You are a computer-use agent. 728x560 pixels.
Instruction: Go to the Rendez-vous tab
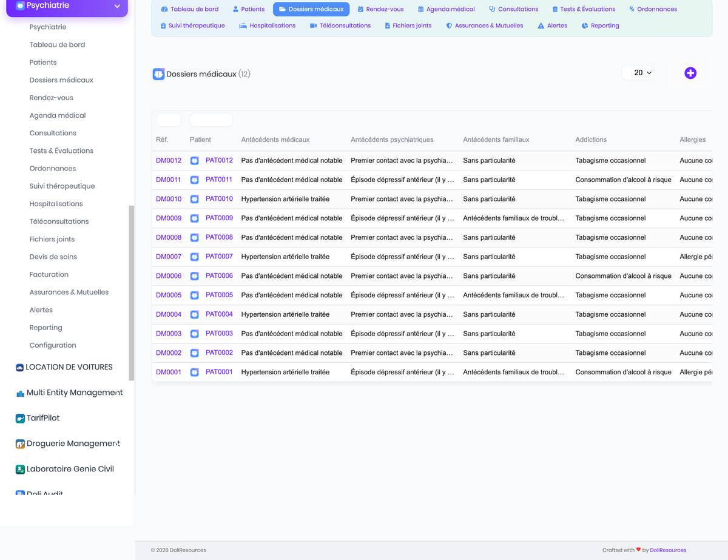tap(380, 9)
